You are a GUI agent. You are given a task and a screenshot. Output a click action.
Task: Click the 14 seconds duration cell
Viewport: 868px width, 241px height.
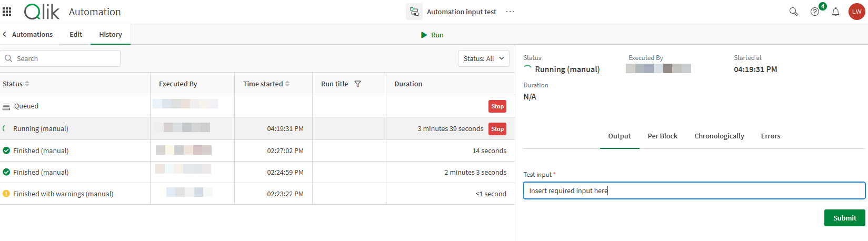click(x=490, y=150)
